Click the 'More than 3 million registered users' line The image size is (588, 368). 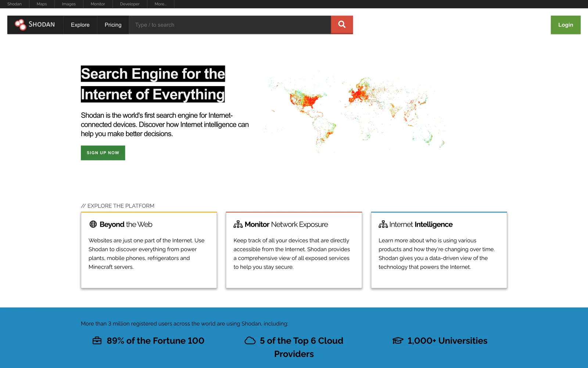(184, 324)
